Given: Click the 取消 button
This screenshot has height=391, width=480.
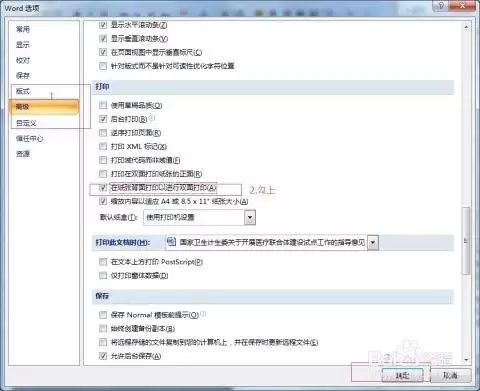Looking at the screenshot, I should click(450, 376).
